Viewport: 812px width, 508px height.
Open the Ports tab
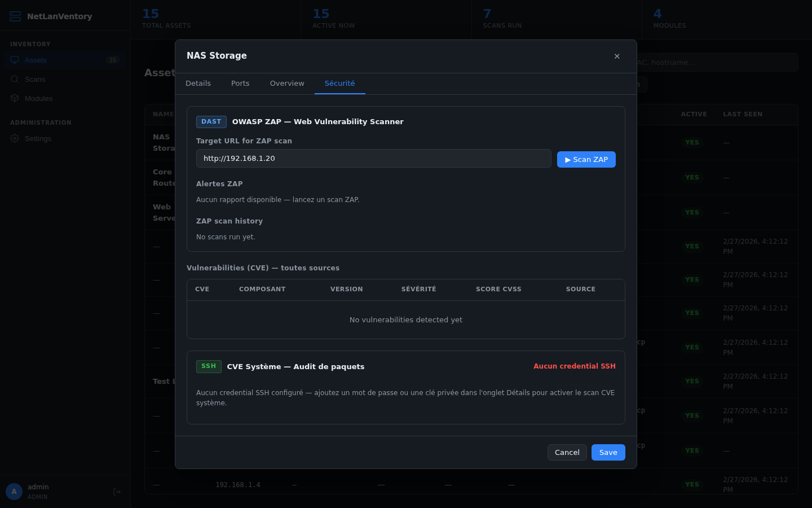click(240, 84)
